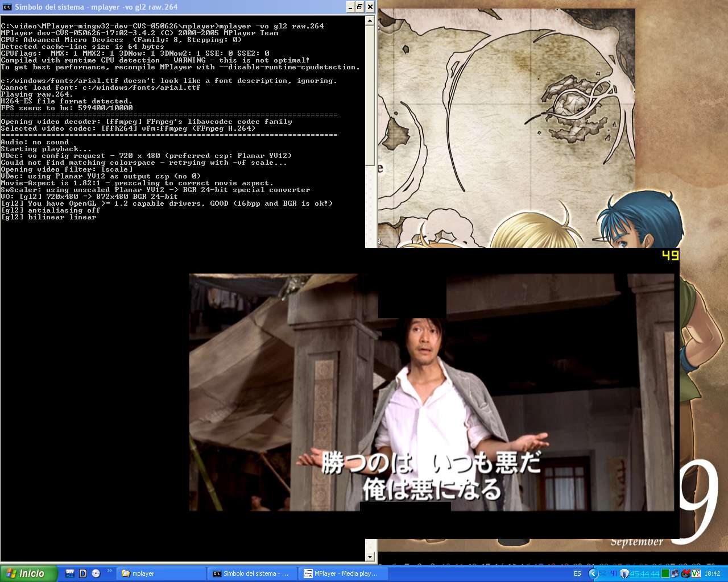728x582 pixels.
Task: Maximize the Símbolo del sistema window
Action: 360,7
